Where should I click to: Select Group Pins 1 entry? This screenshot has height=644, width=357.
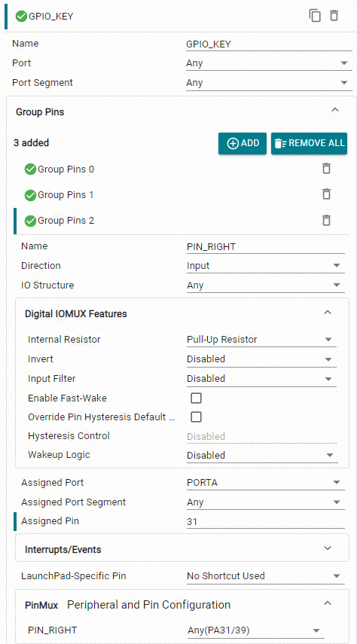point(66,195)
